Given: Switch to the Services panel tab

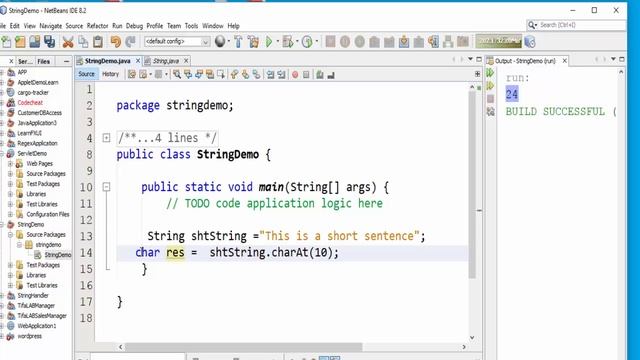Looking at the screenshot, I should (24, 61).
